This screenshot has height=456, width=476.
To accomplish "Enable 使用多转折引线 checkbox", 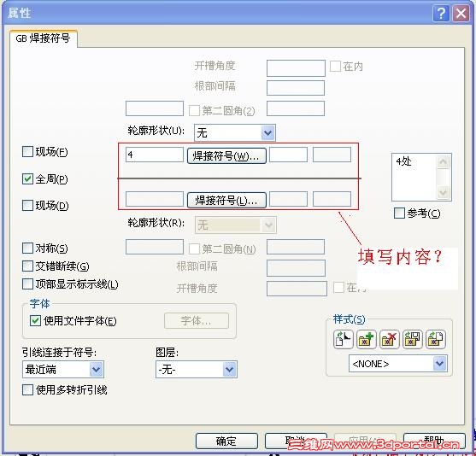I will pos(27,390).
